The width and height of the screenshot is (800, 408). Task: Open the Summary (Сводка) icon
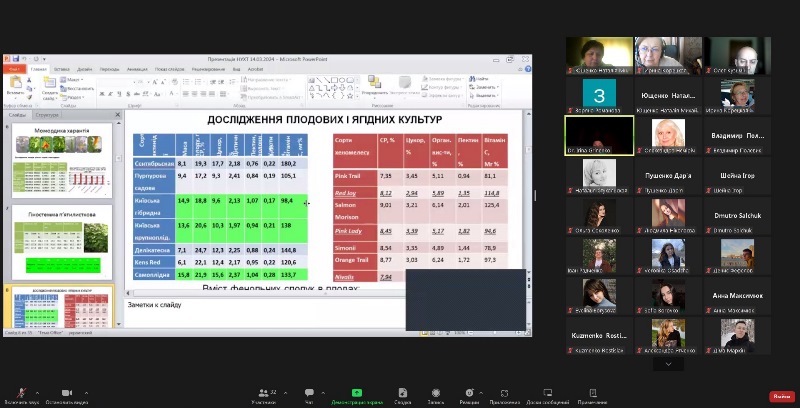coord(403,393)
